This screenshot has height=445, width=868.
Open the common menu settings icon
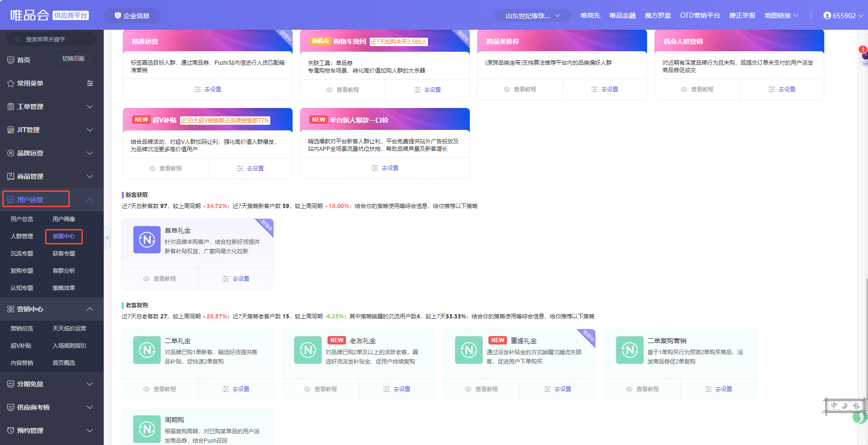[90, 83]
